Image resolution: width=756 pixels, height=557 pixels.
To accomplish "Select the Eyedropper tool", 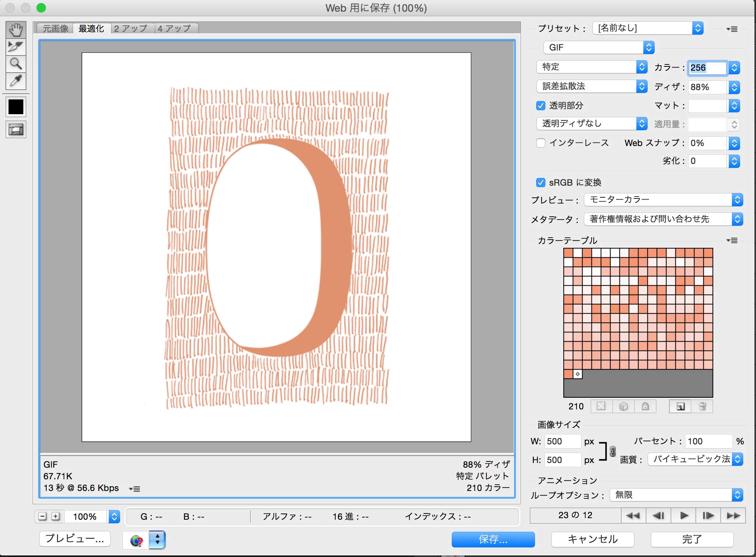I will click(x=16, y=81).
